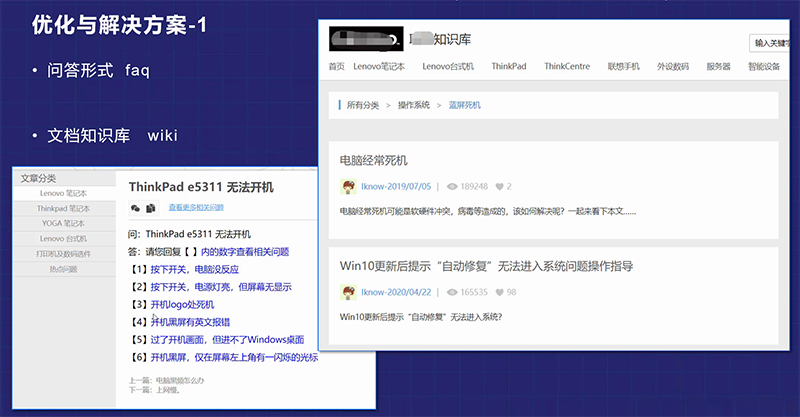The image size is (800, 417).
Task: Click the heart icon with 98 likes
Action: (x=499, y=292)
